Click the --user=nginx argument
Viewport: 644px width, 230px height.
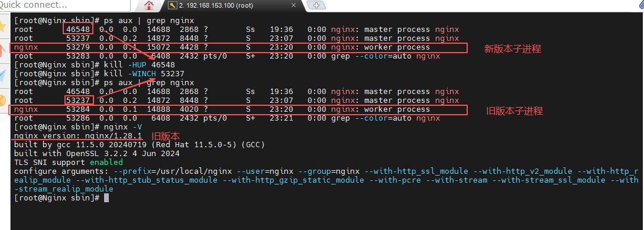click(265, 171)
